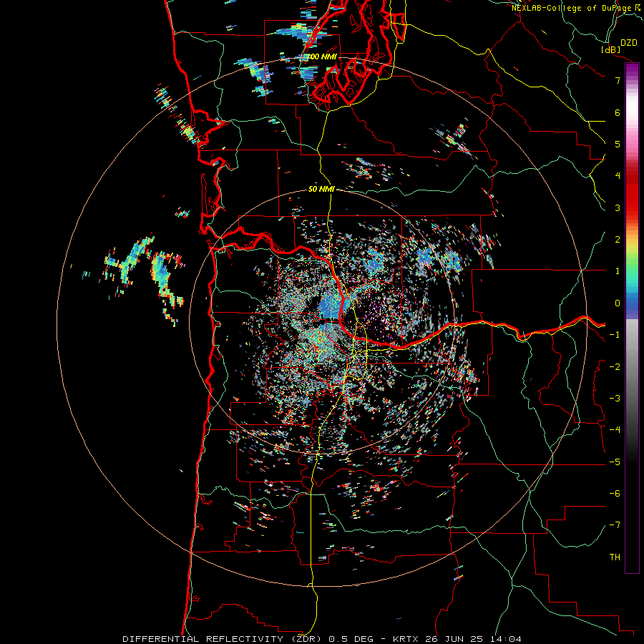Click the 1 value on color scale
Viewport: 644px width, 644px height.
pyautogui.click(x=618, y=271)
